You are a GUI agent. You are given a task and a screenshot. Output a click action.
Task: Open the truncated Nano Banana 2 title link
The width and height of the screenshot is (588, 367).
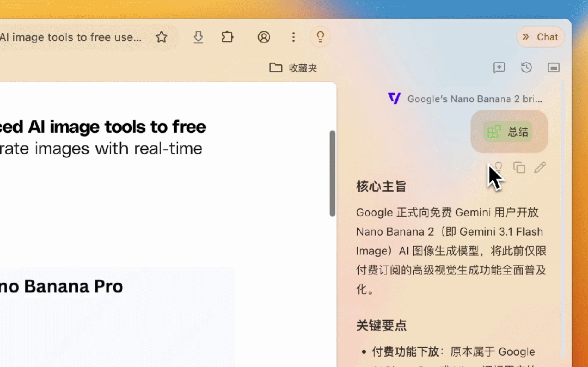[474, 99]
